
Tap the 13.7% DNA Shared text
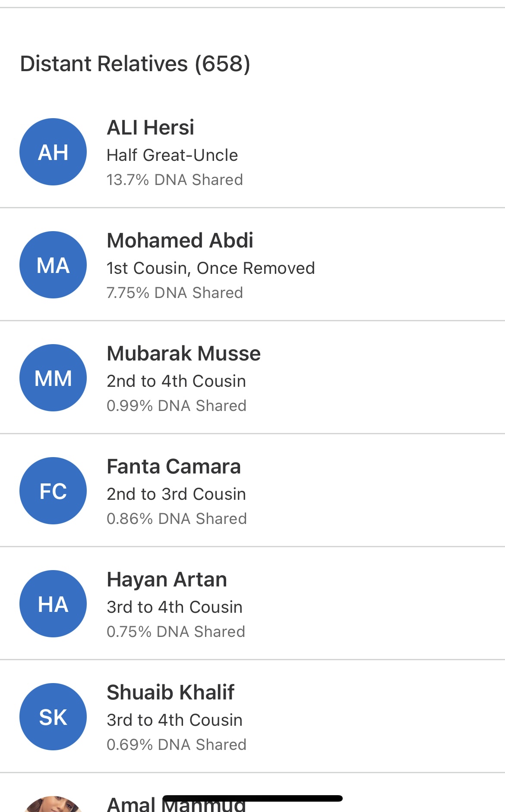(175, 180)
